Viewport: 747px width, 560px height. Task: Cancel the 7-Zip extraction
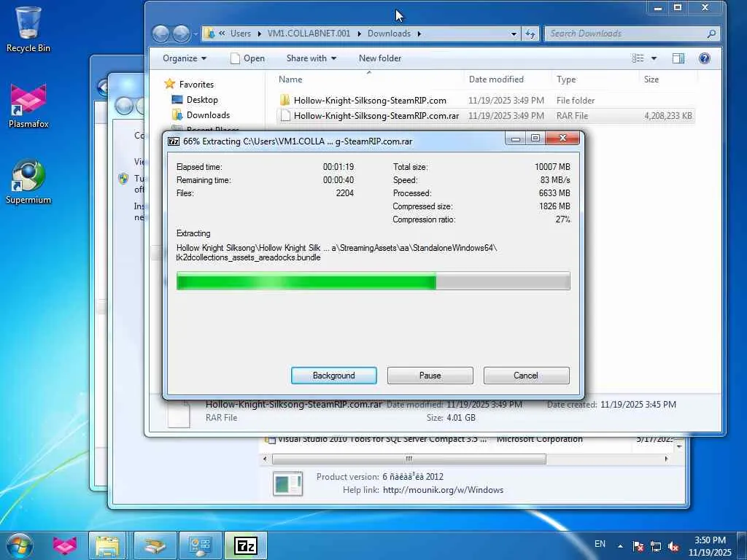point(526,376)
